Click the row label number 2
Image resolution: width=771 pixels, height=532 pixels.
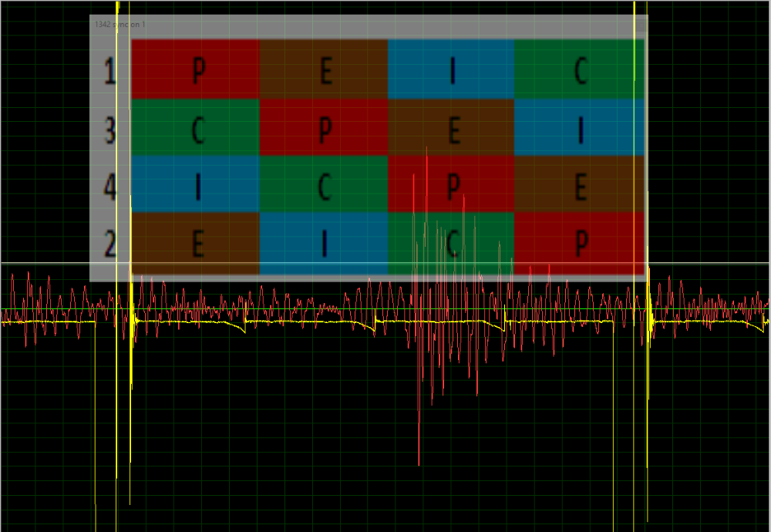click(x=110, y=244)
